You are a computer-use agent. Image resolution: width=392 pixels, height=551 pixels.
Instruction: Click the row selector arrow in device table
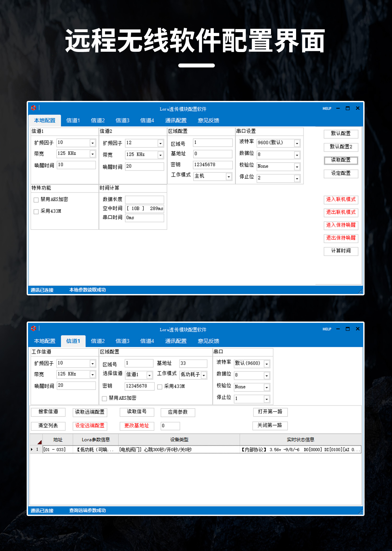pos(32,449)
